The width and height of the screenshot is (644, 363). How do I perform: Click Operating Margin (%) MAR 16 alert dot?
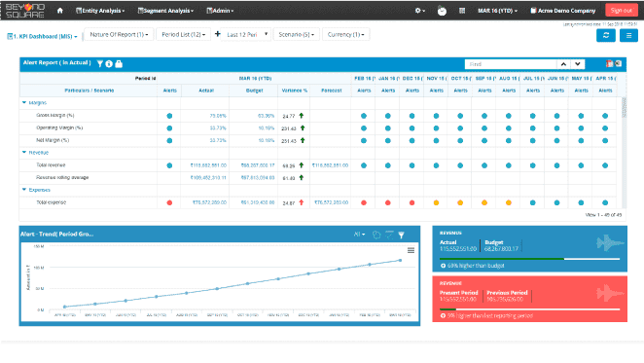pos(169,128)
